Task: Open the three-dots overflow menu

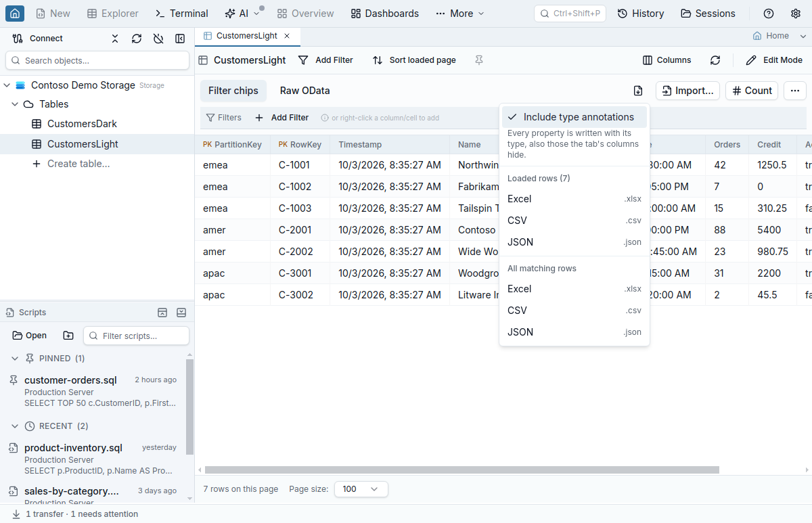Action: pos(795,91)
